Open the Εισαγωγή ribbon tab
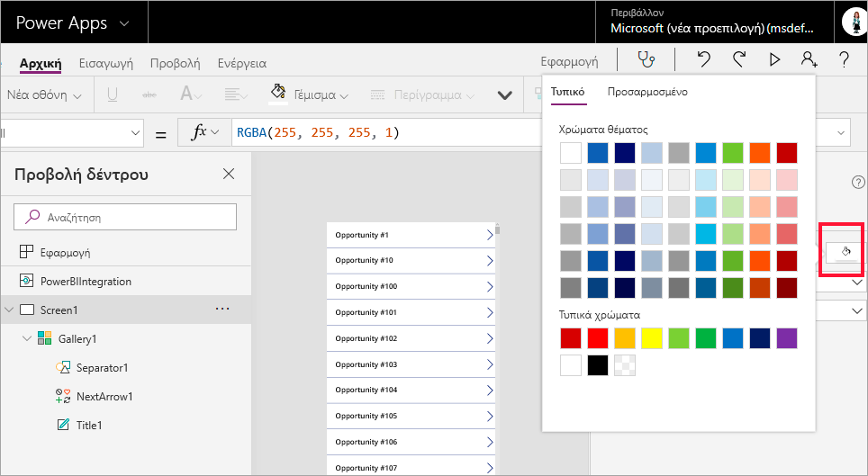This screenshot has height=476, width=868. [x=106, y=63]
